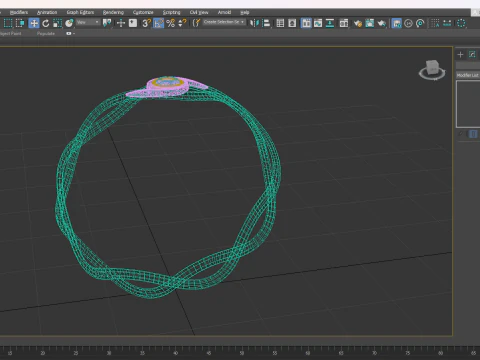480x360 pixels.
Task: Toggle the Keyboard Shortcut Override button
Action: (x=133, y=23)
